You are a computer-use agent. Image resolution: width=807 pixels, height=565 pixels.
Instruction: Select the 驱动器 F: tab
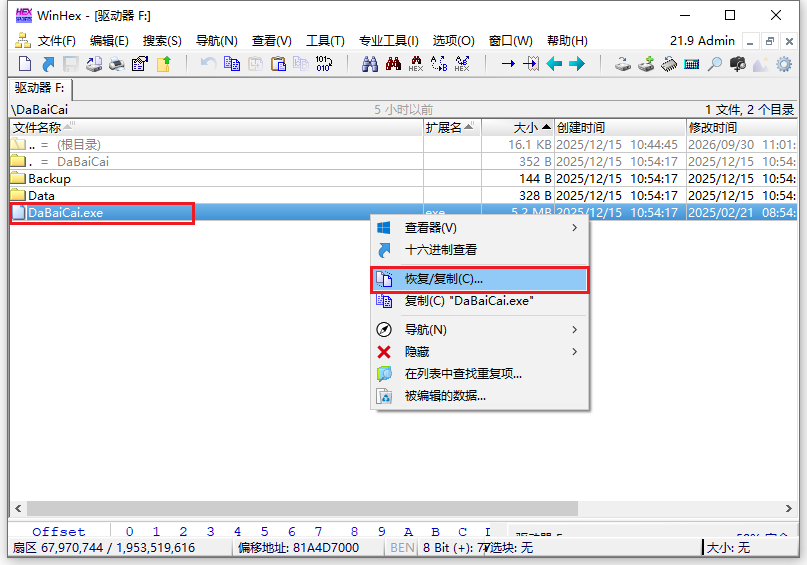pyautogui.click(x=40, y=88)
